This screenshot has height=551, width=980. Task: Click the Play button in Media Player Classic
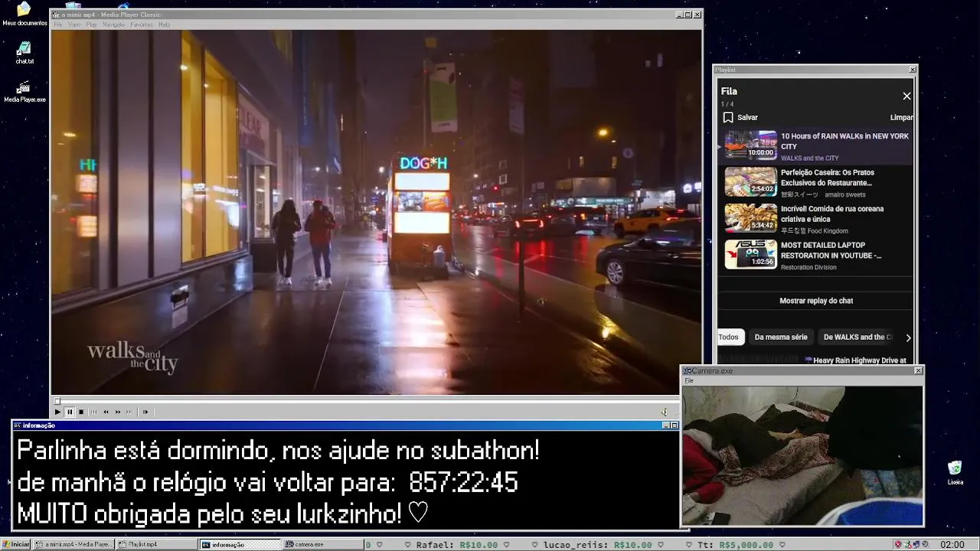coord(57,412)
